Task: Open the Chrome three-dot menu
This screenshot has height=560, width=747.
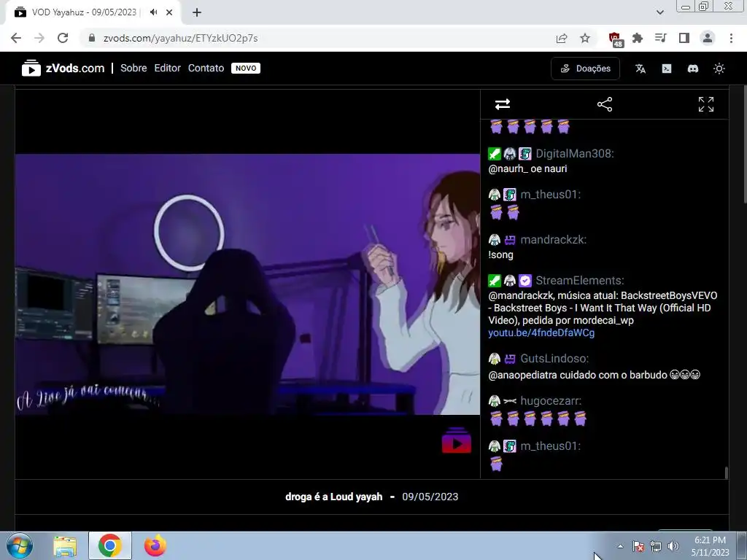Action: tap(731, 38)
